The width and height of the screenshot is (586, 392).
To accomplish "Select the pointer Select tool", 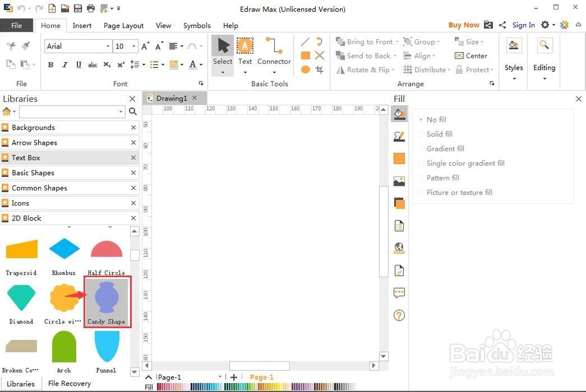I will click(x=223, y=55).
